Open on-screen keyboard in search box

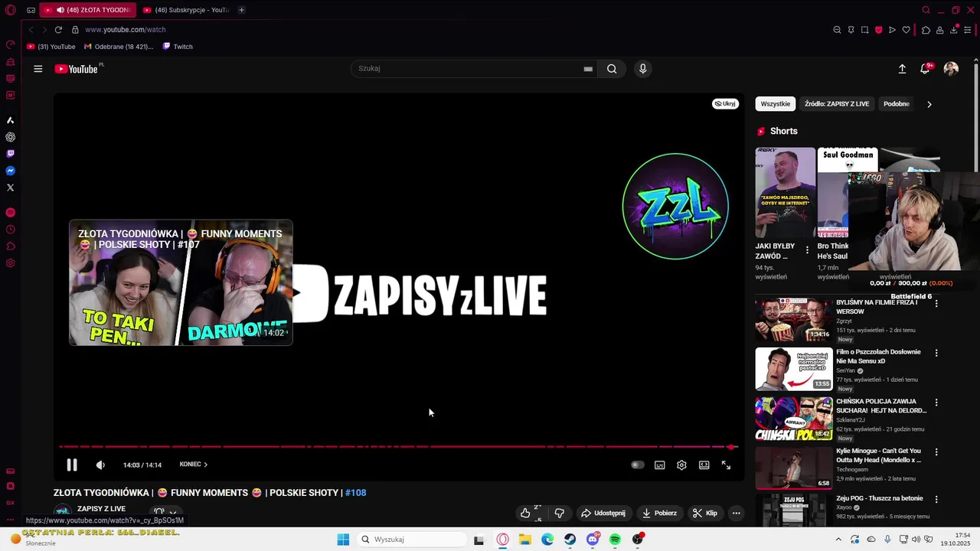click(x=588, y=69)
